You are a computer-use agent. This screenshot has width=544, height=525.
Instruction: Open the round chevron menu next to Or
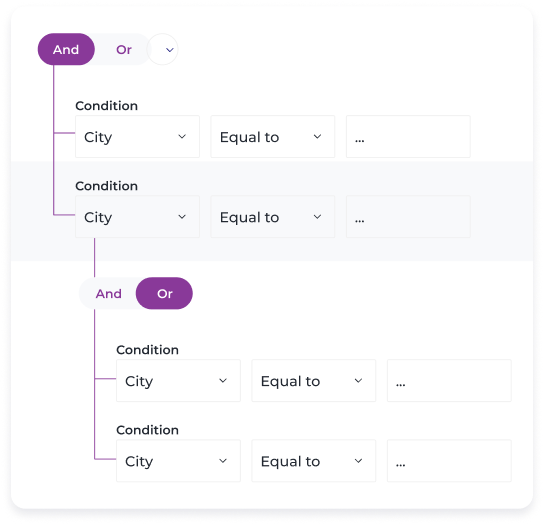pyautogui.click(x=163, y=49)
